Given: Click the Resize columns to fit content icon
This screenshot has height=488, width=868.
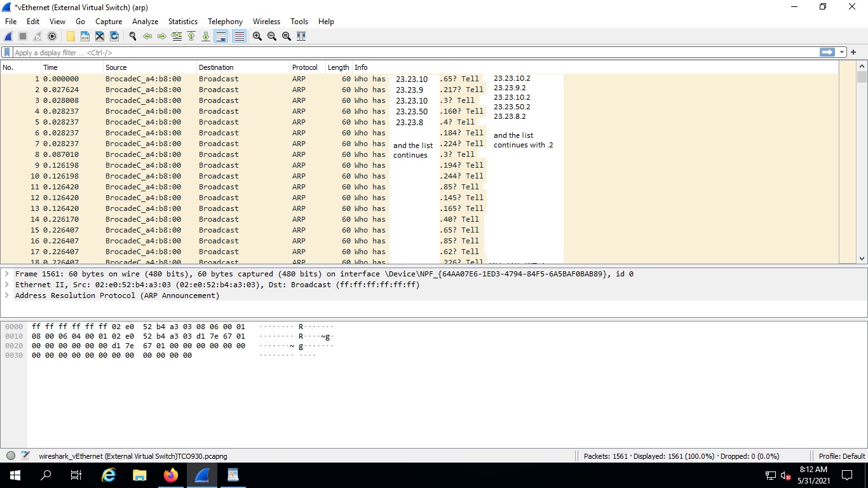Looking at the screenshot, I should click(x=301, y=36).
